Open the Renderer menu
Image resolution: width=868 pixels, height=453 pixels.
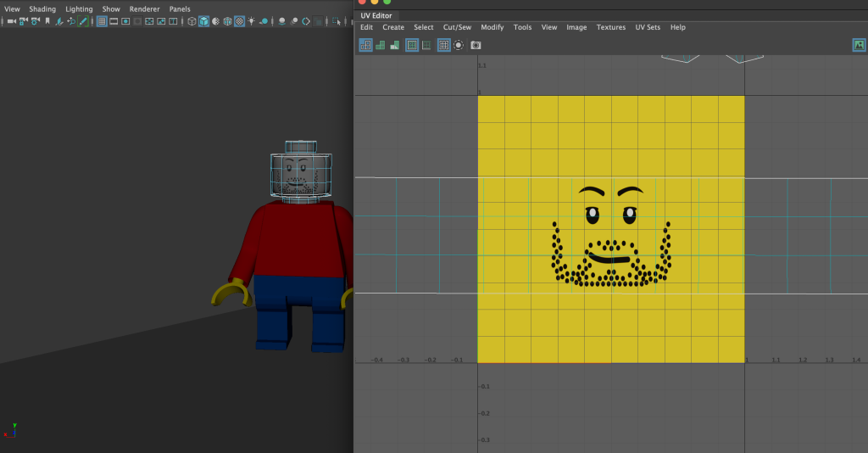point(144,8)
